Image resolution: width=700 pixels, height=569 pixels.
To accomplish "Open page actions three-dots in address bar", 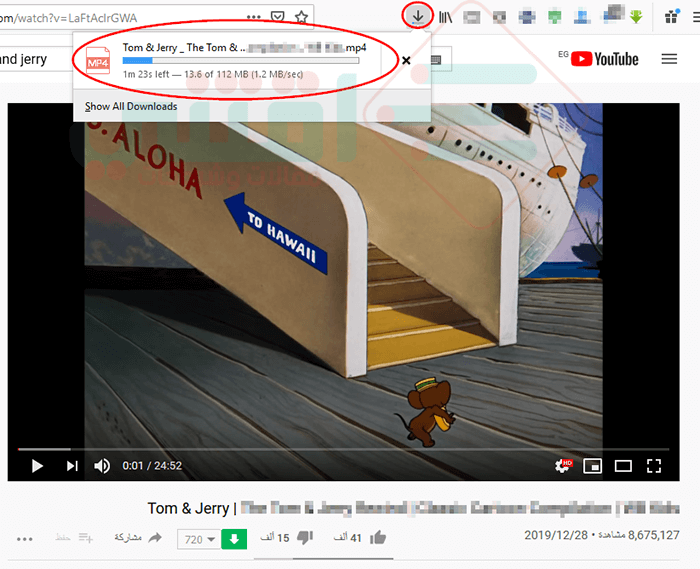I will pos(254,17).
